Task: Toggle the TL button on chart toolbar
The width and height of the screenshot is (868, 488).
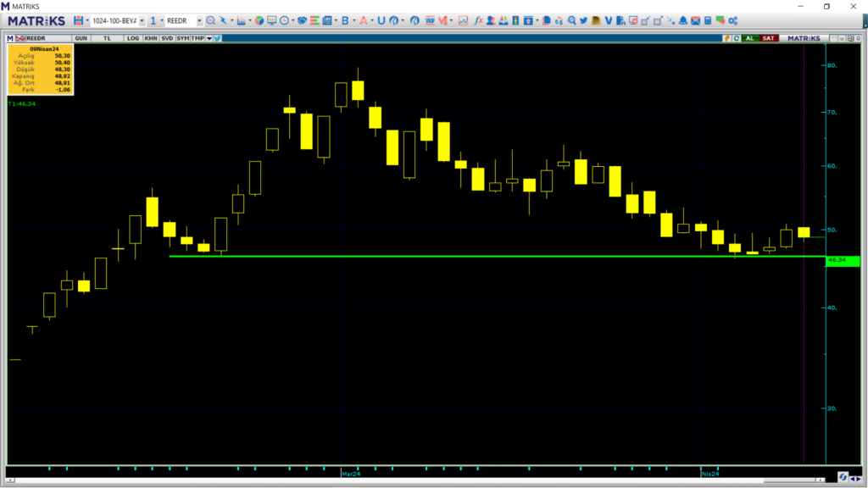Action: click(108, 37)
